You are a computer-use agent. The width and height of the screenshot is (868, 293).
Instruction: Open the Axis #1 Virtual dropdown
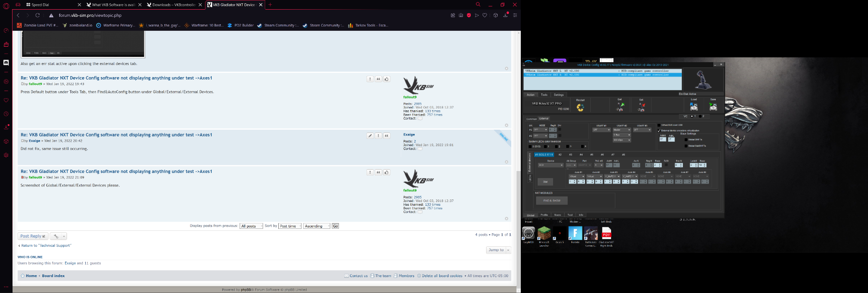(x=577, y=176)
